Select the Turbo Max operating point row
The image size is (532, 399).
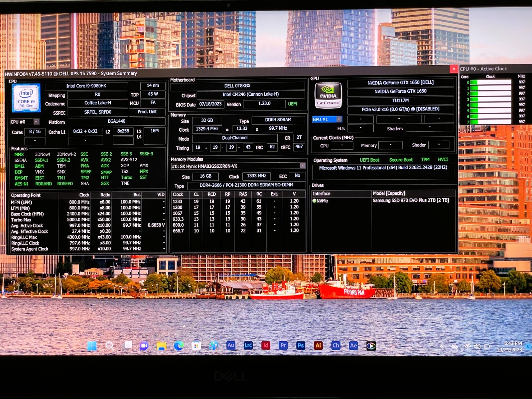[88, 220]
